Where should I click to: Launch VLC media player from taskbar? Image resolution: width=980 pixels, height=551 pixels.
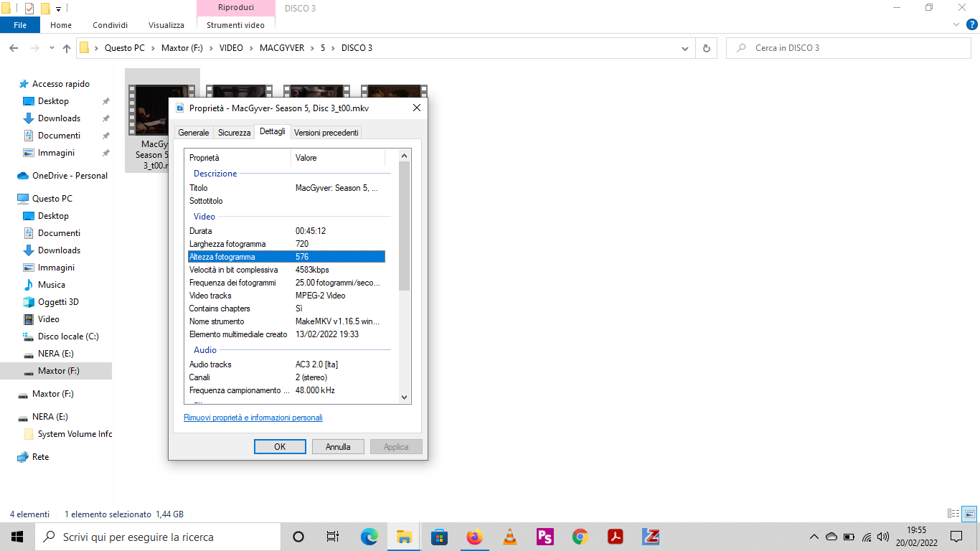509,537
